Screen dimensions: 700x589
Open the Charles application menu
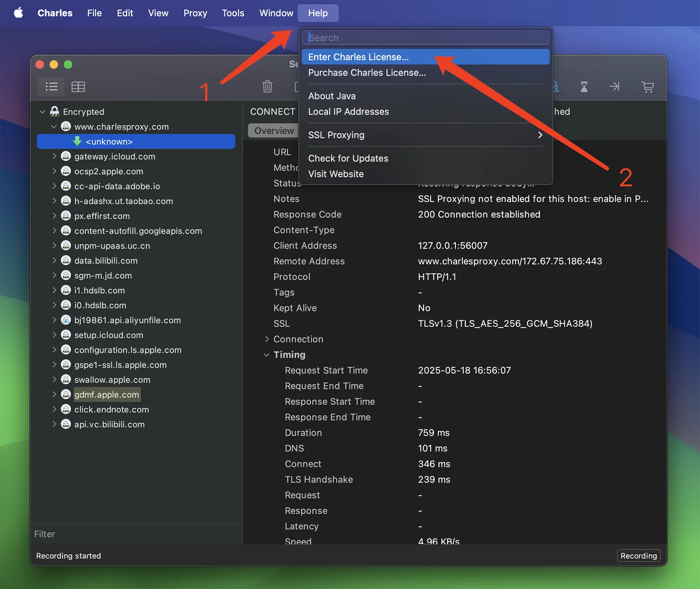click(x=55, y=13)
